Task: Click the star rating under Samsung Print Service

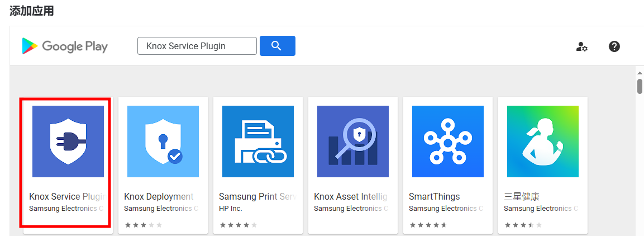Action: tap(238, 225)
